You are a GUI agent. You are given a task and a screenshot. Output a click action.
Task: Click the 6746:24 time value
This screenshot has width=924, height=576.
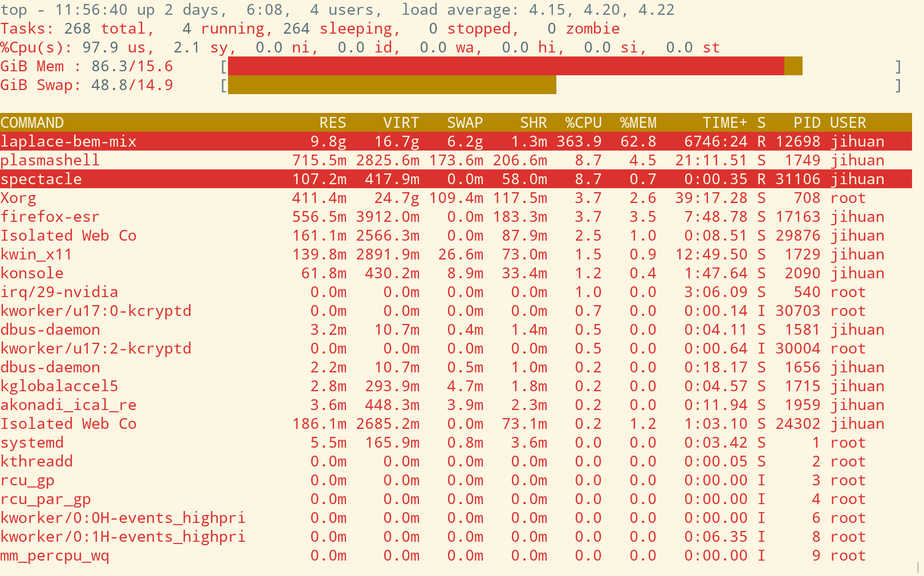[716, 141]
